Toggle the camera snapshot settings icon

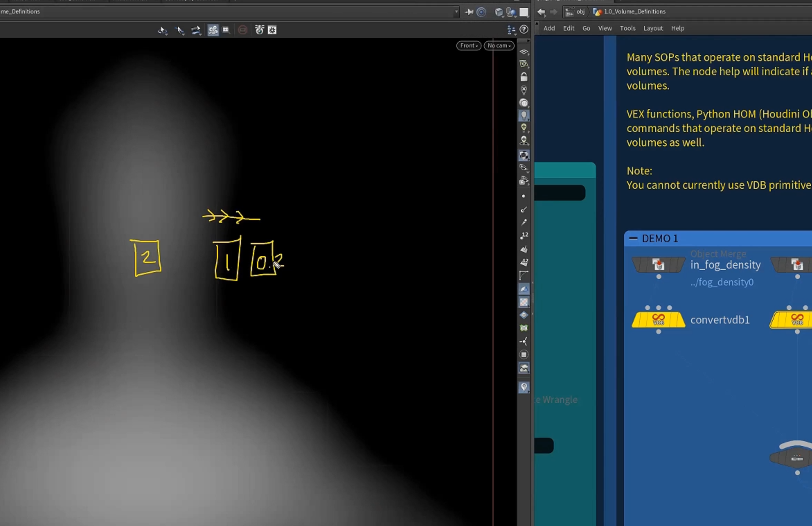tap(259, 30)
